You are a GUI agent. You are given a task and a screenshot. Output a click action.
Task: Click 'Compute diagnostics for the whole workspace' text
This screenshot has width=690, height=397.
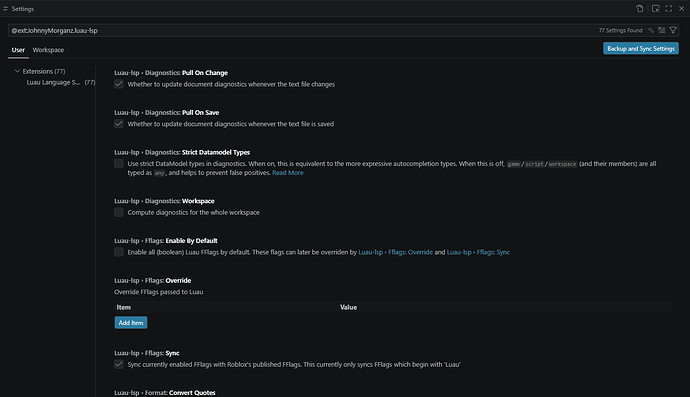pos(193,212)
